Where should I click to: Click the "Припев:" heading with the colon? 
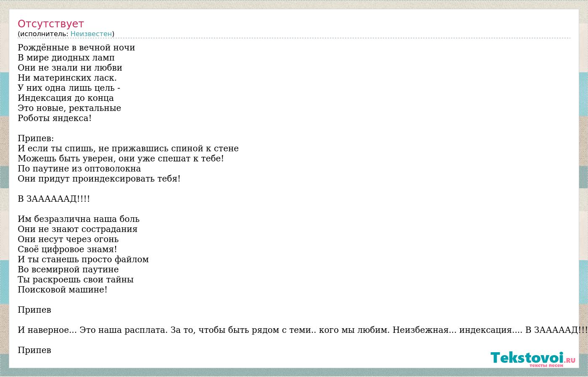(x=36, y=138)
